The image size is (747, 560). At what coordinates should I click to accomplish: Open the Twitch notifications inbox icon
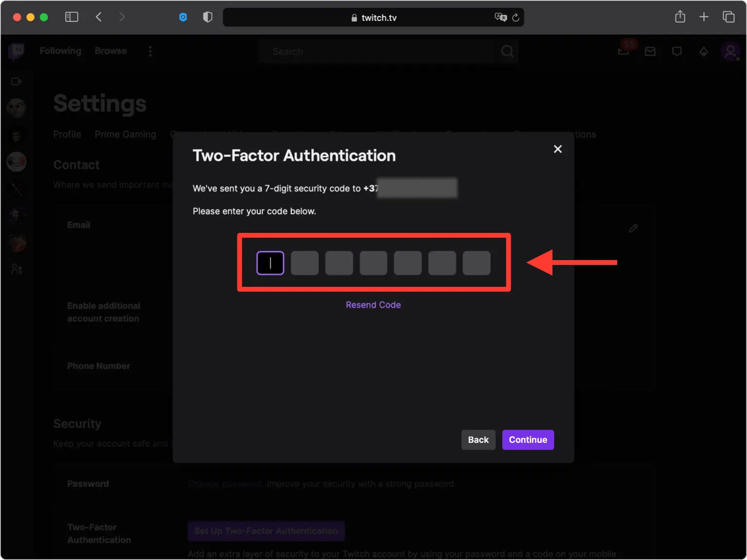coord(624,51)
